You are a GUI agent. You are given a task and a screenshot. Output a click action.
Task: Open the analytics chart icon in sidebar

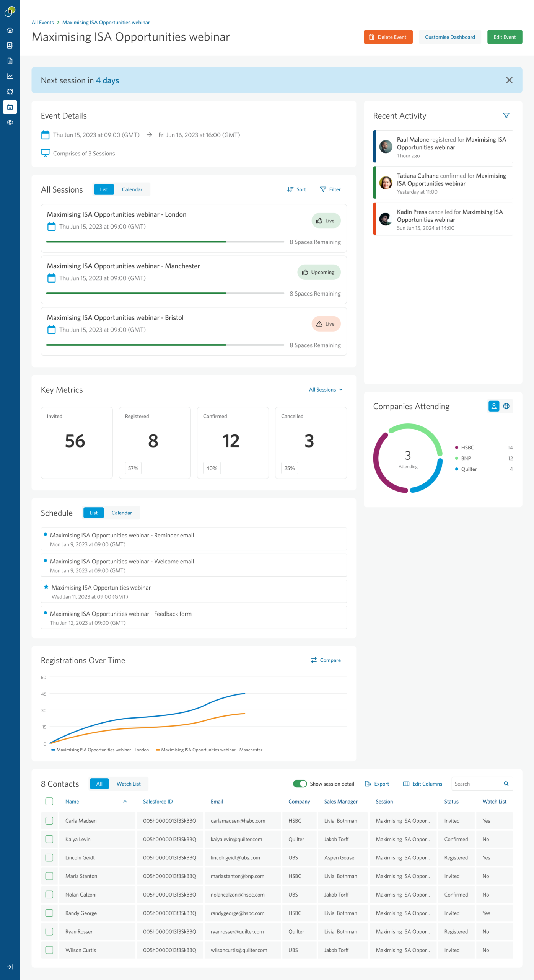tap(10, 76)
